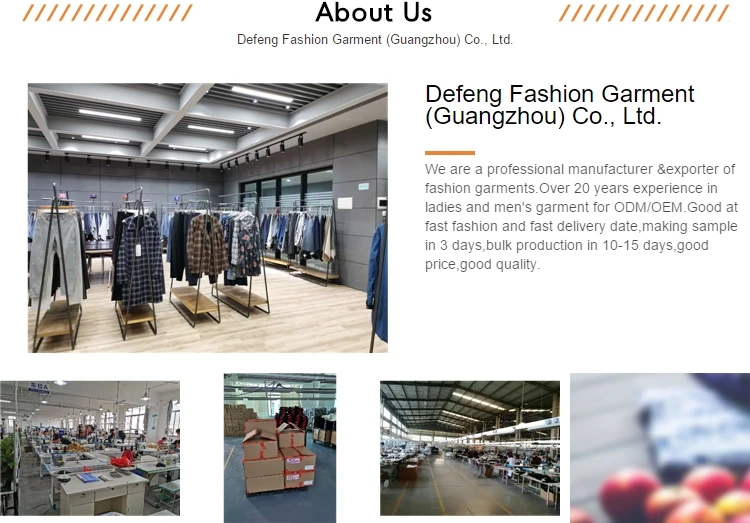Click the large Defeng Fashion Garment heading
The width and height of the screenshot is (750, 523).
click(560, 105)
